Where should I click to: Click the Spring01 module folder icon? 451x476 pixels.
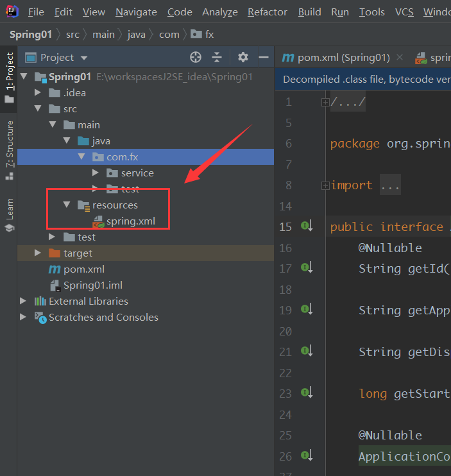pyautogui.click(x=40, y=77)
